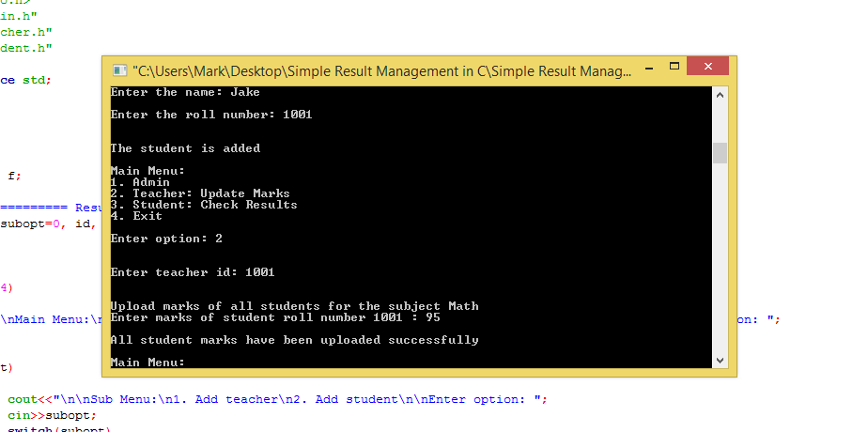This screenshot has width=868, height=432.
Task: Click the "Enter the roll number: 1001" line
Action: (210, 115)
